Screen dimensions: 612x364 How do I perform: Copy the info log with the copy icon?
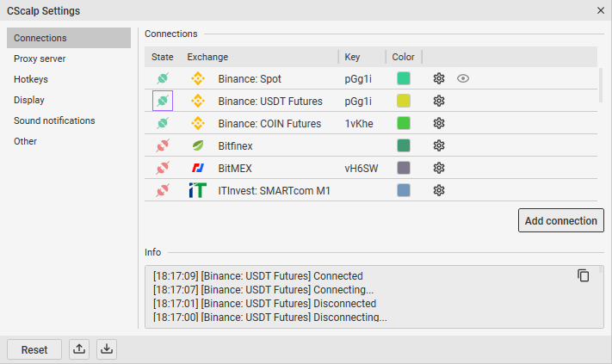[583, 275]
